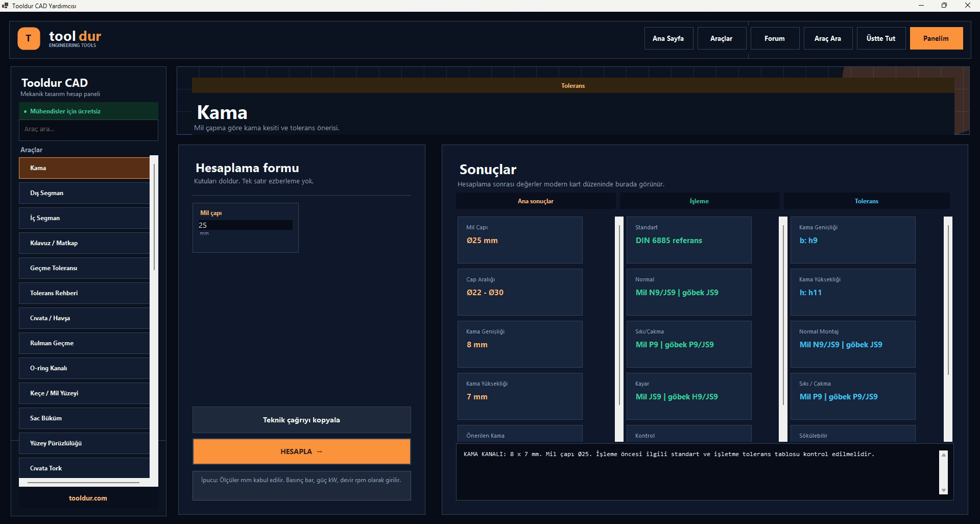Viewport: 980px width, 524px height.
Task: Click HESAPLA to calculate
Action: [x=301, y=451]
